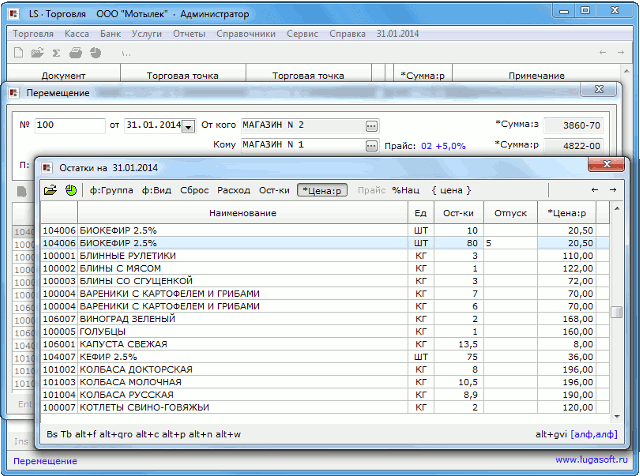The width and height of the screenshot is (640, 476).
Task: Click the sigma sum icon in main toolbar
Action: pyautogui.click(x=57, y=53)
